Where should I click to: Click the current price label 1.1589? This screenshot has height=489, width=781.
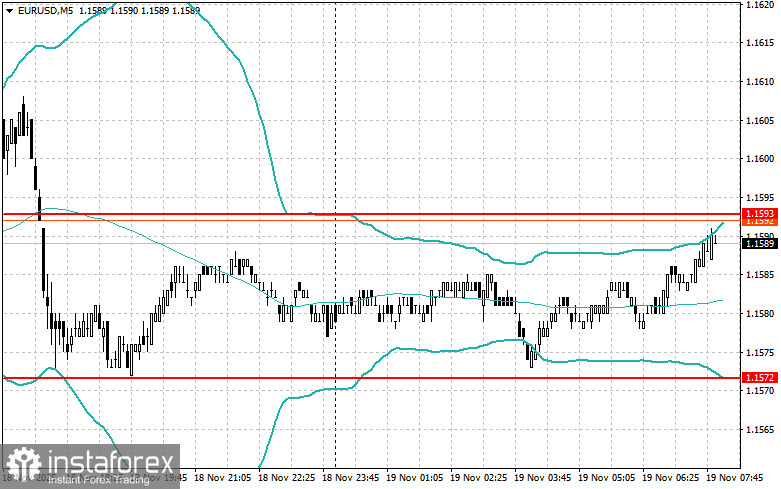[760, 244]
